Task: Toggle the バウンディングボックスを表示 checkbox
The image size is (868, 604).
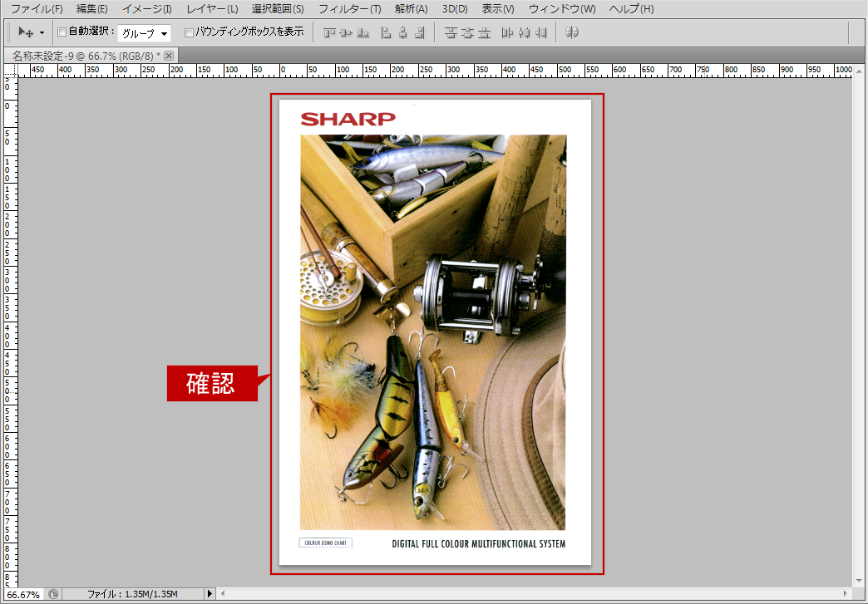Action: (x=189, y=32)
